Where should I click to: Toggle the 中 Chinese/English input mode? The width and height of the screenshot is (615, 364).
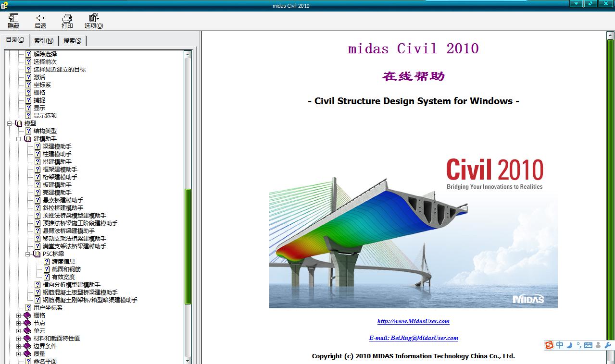(x=560, y=345)
